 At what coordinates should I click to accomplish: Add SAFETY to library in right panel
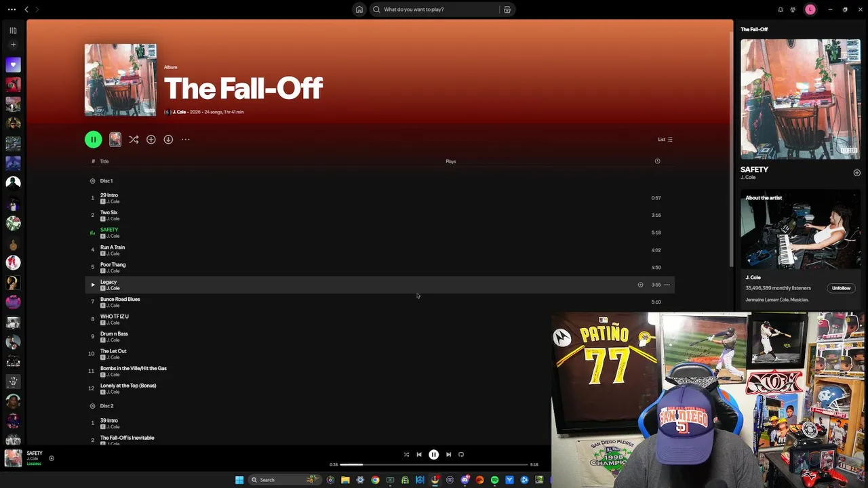pos(856,173)
